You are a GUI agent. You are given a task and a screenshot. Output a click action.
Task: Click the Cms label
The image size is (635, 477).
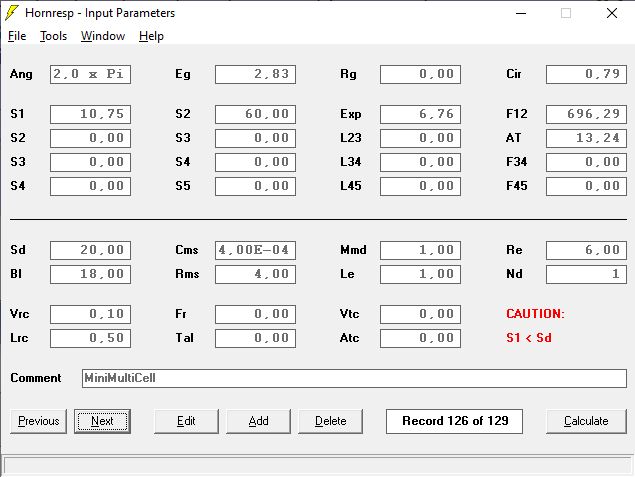coord(187,250)
